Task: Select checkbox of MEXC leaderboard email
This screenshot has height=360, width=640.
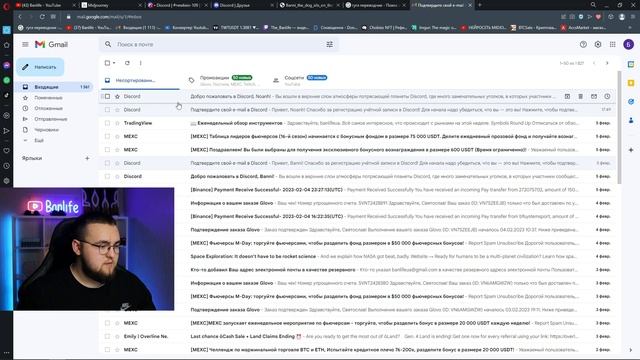Action: [107, 136]
